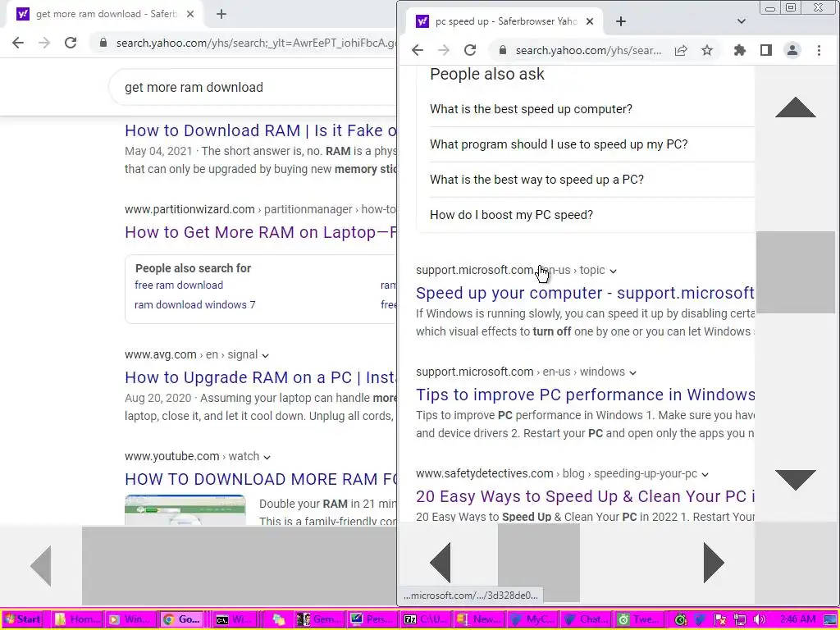840x630 pixels.
Task: Expand 'What program should I use to speed up my PC?'
Action: (592, 144)
